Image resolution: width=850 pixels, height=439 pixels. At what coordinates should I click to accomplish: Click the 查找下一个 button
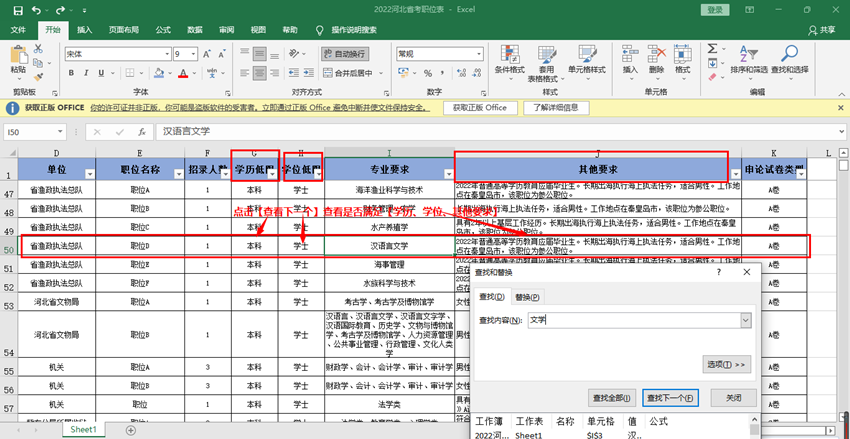click(669, 397)
